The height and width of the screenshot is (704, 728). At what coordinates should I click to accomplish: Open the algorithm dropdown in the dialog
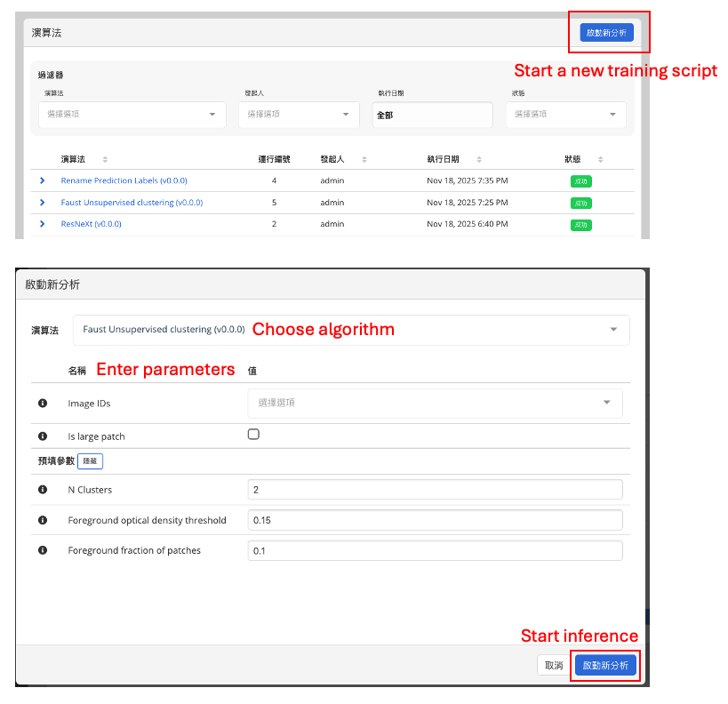350,330
